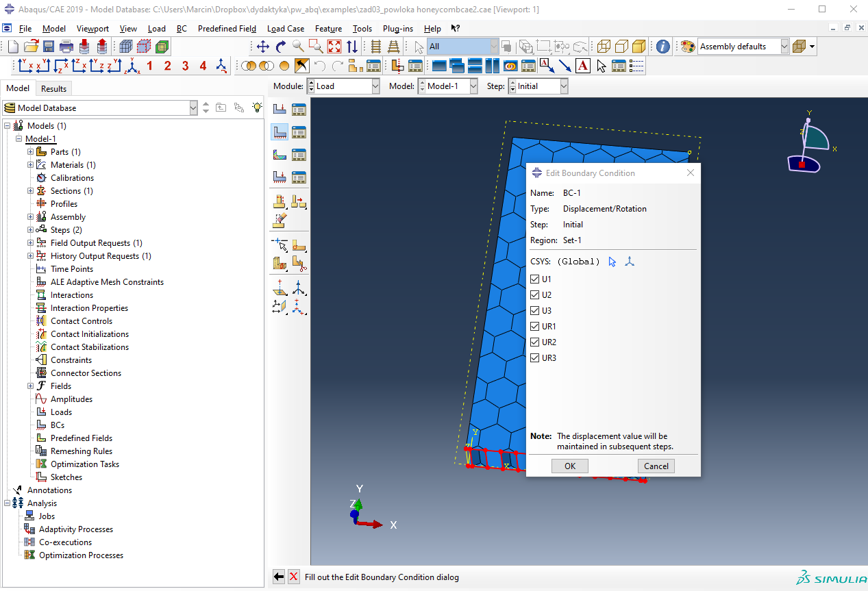Click the Auto-Fit View icon

tap(334, 47)
